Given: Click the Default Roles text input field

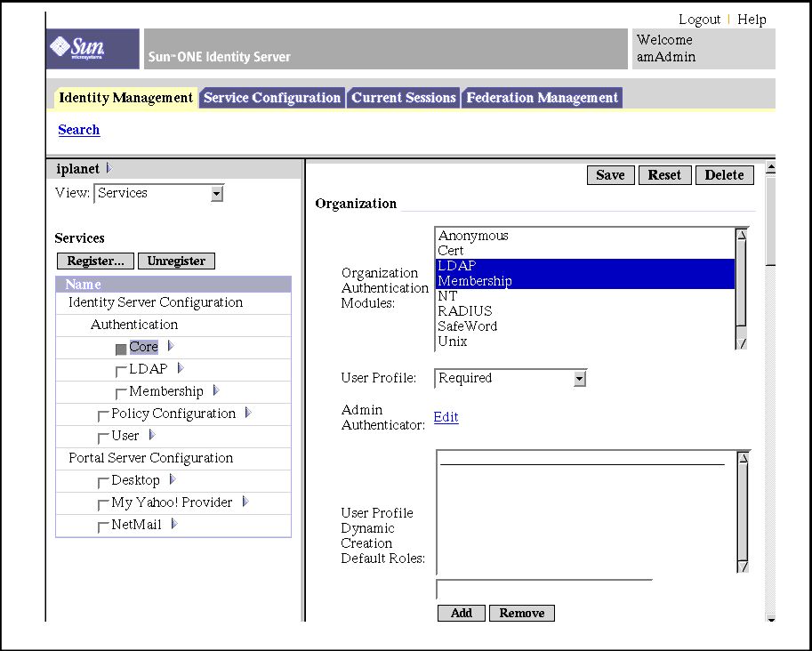Looking at the screenshot, I should 544,590.
